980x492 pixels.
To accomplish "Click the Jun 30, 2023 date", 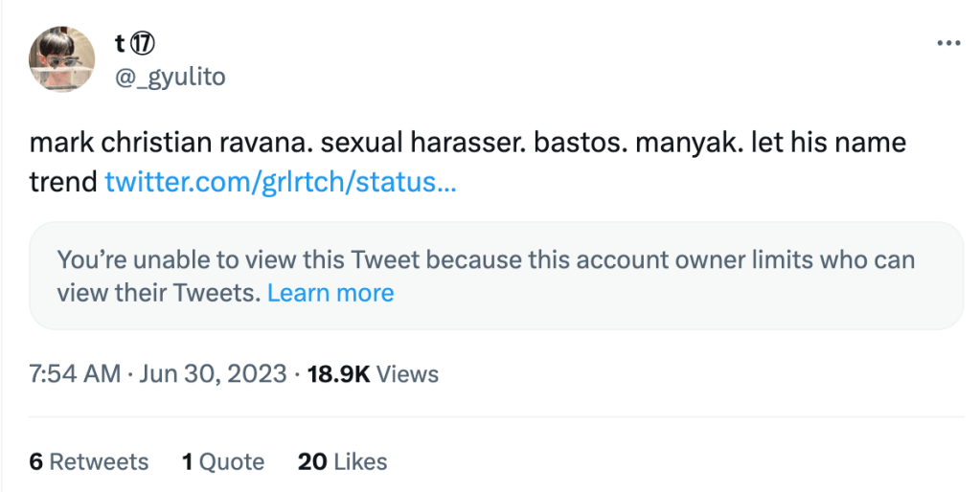I will coord(213,373).
